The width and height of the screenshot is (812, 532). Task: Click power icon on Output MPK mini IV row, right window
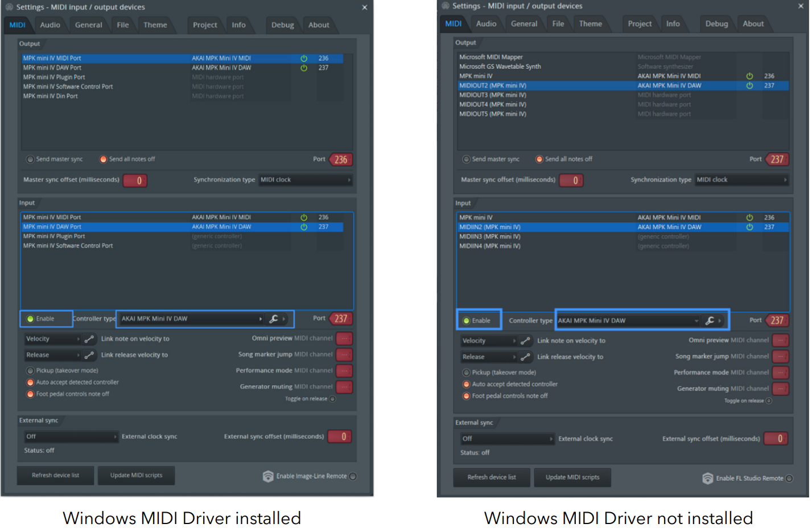[x=749, y=76]
